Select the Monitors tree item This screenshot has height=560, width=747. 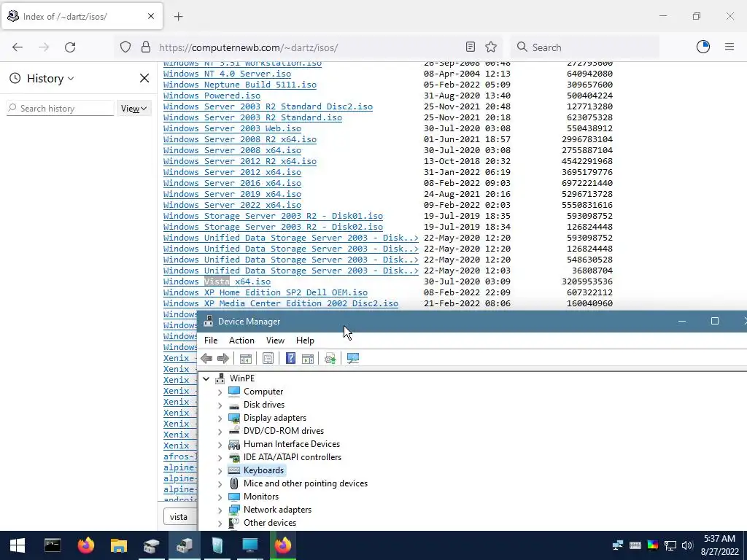pyautogui.click(x=261, y=496)
